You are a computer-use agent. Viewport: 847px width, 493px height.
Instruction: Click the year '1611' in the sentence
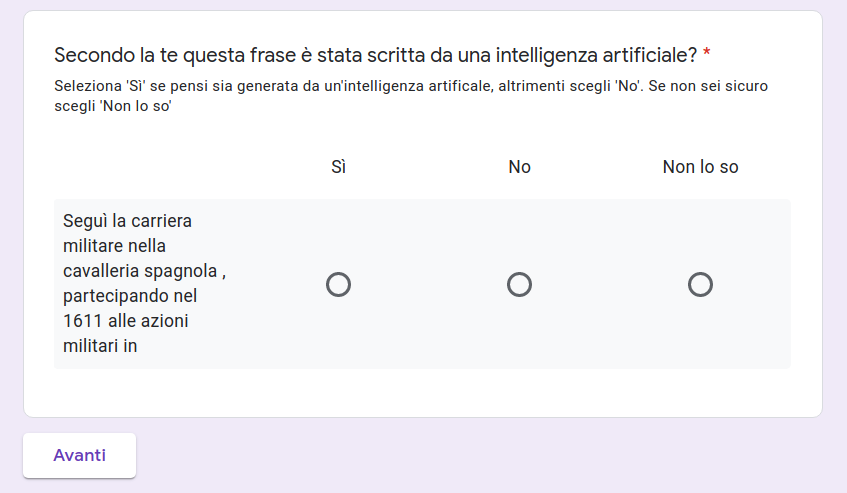tap(82, 321)
